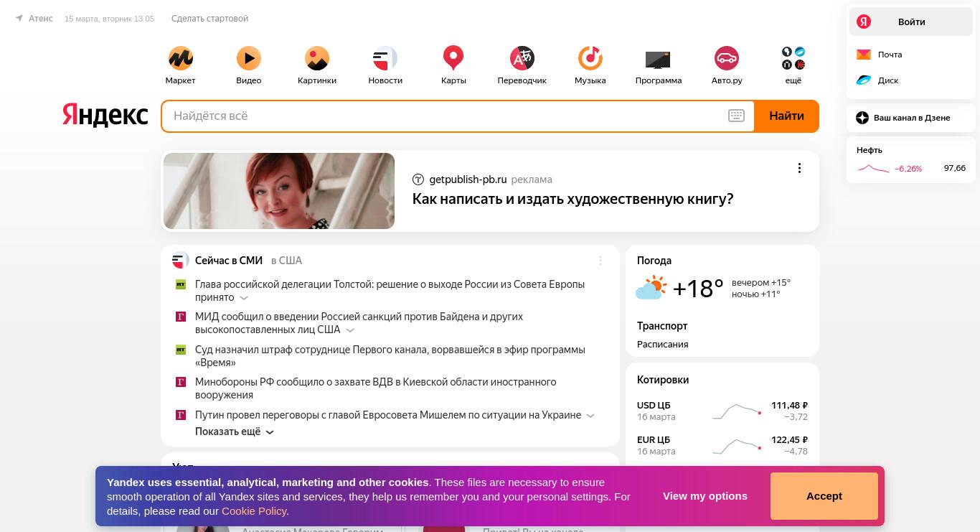The image size is (980, 532).
Task: Open the Карты map pin icon
Action: pyautogui.click(x=453, y=58)
